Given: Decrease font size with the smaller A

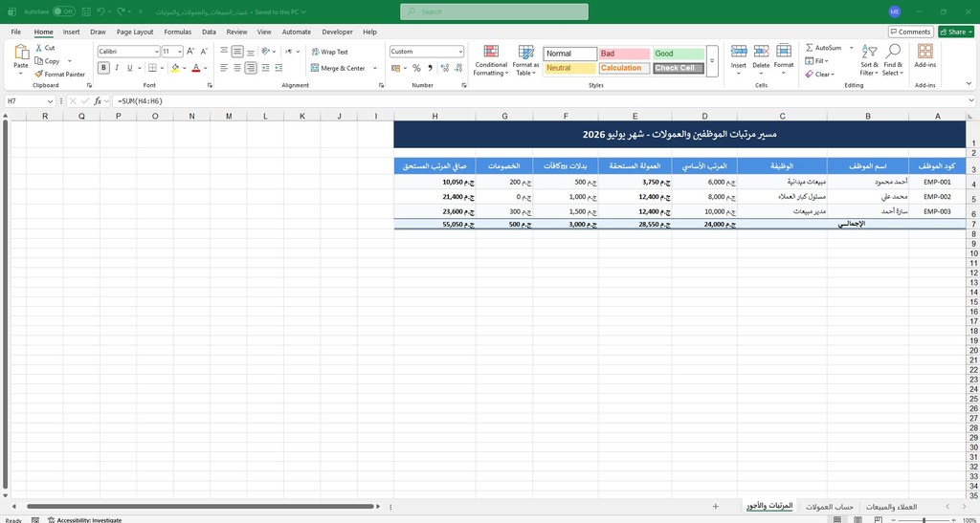Looking at the screenshot, I should point(205,52).
